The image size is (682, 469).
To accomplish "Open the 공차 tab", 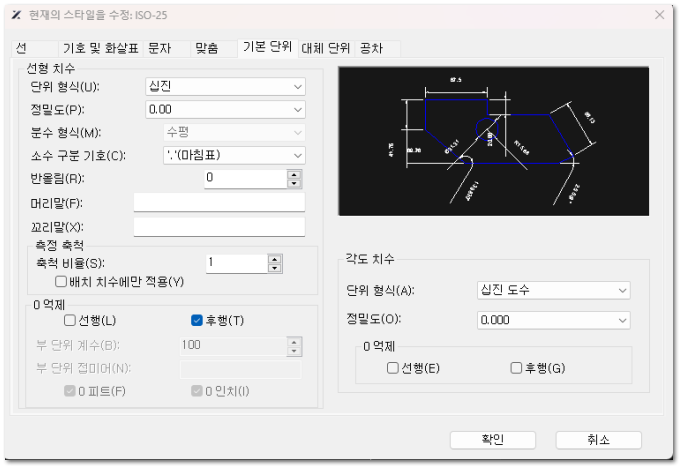I will [x=377, y=48].
